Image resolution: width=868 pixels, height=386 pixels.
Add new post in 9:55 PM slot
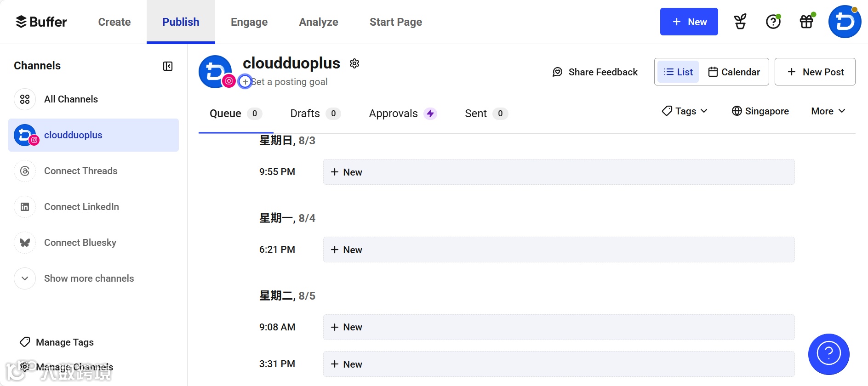[559, 172]
